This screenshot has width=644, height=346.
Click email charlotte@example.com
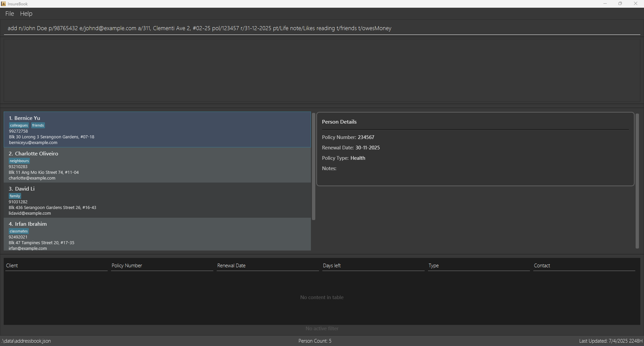tap(32, 178)
